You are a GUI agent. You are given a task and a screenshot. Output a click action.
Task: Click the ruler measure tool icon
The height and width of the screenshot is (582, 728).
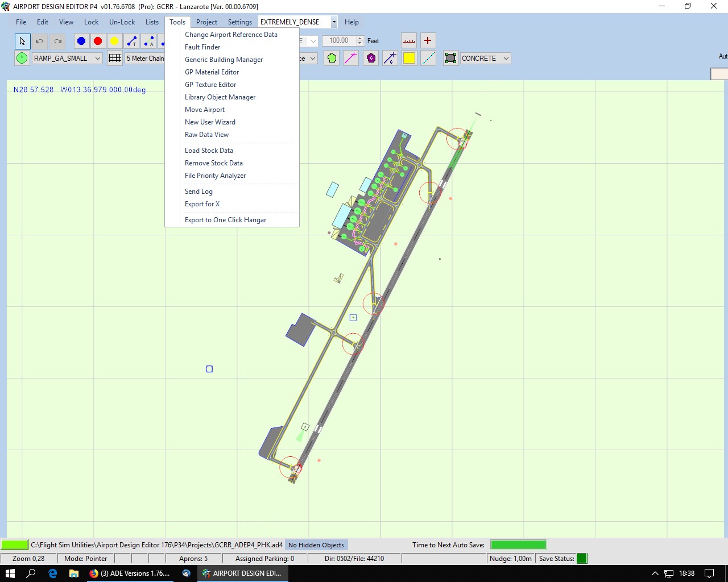[x=409, y=41]
